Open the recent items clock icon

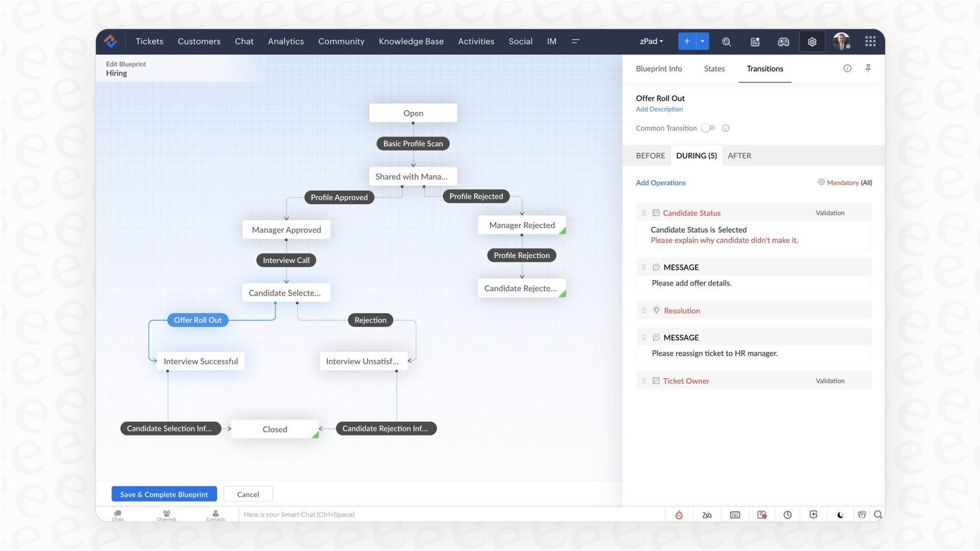coord(787,514)
